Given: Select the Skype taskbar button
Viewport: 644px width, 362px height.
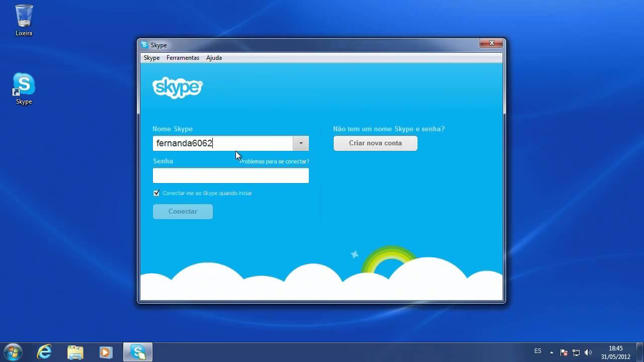Looking at the screenshot, I should (137, 352).
